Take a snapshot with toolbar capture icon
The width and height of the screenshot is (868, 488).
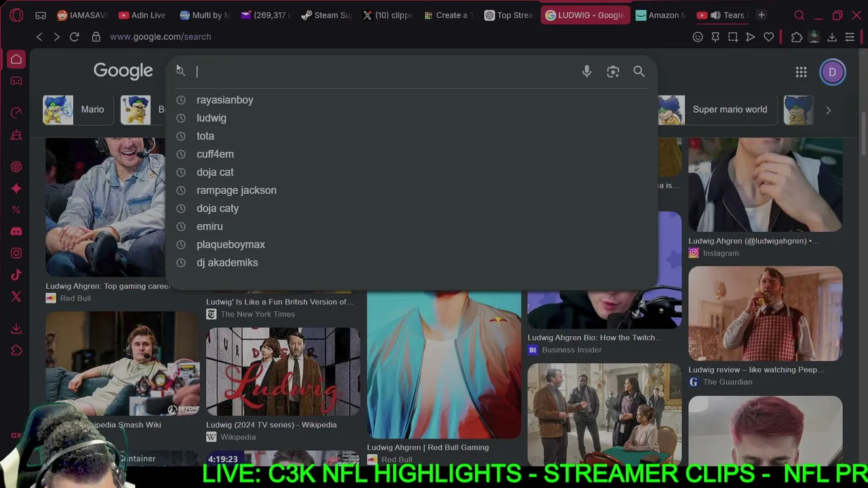[x=733, y=37]
